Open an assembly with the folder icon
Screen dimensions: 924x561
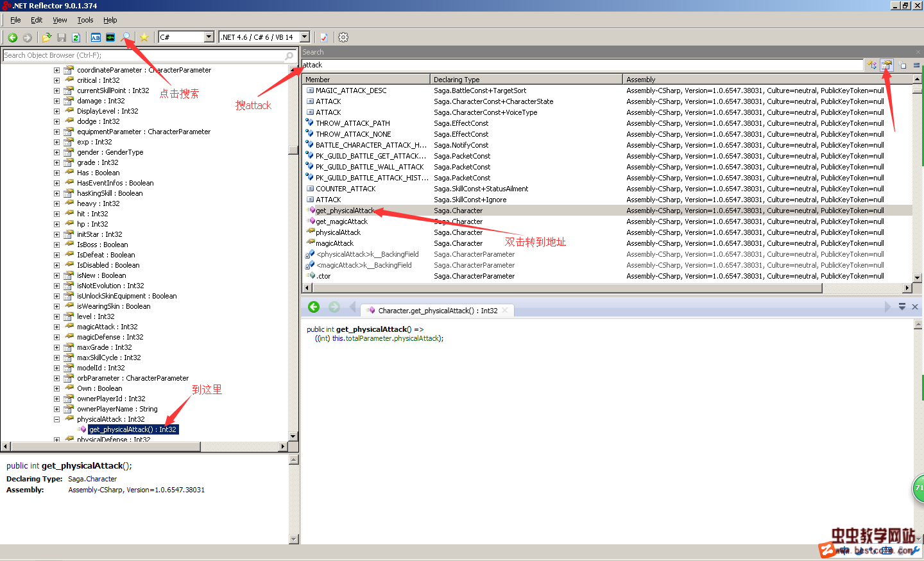[47, 37]
